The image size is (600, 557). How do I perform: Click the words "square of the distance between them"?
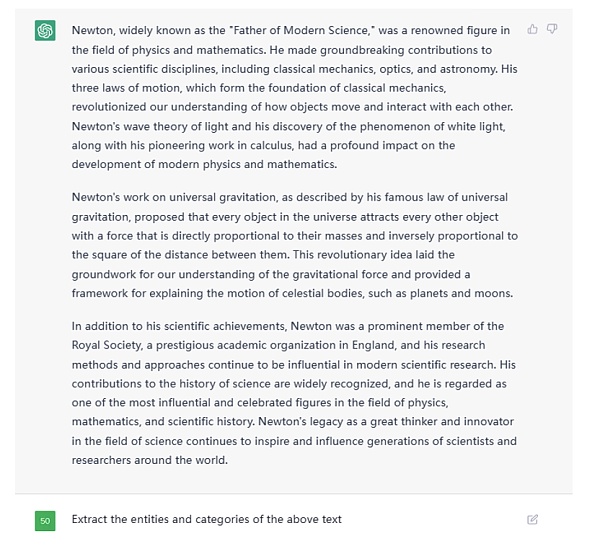tap(183, 255)
